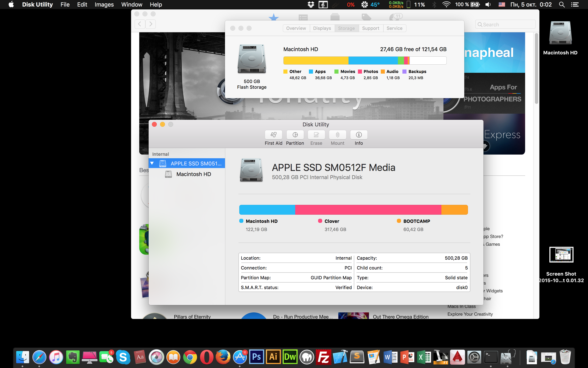Open the Help menu
This screenshot has width=588, height=368.
[156, 5]
